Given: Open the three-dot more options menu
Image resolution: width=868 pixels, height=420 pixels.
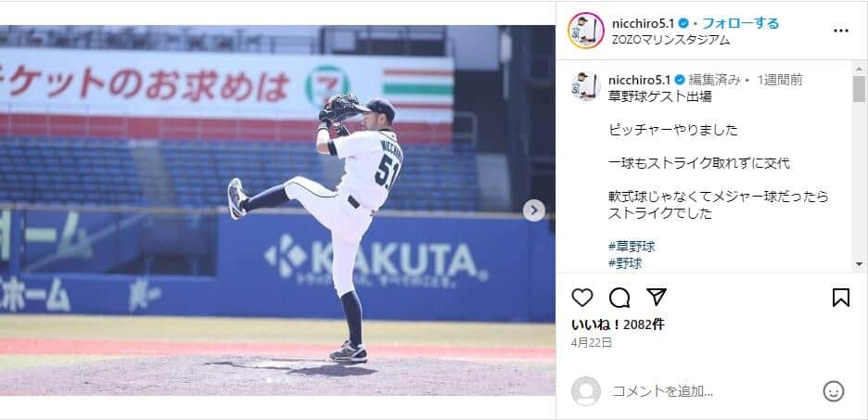Looking at the screenshot, I should point(840,31).
